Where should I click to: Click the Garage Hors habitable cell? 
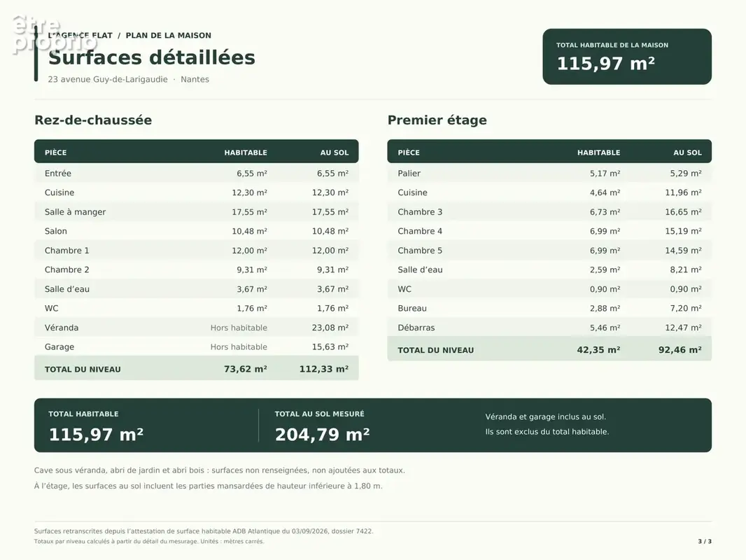tap(239, 346)
